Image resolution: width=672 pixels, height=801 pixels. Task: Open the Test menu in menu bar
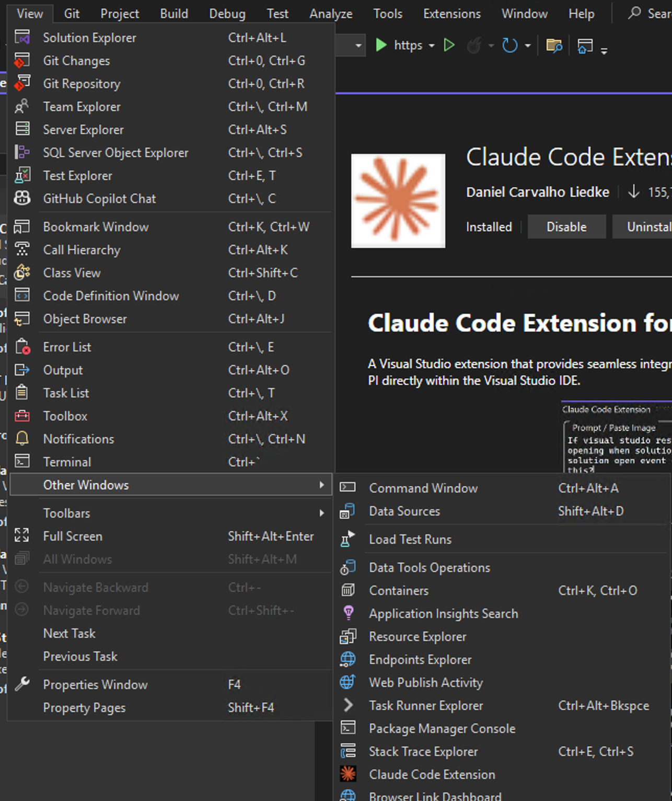(277, 14)
